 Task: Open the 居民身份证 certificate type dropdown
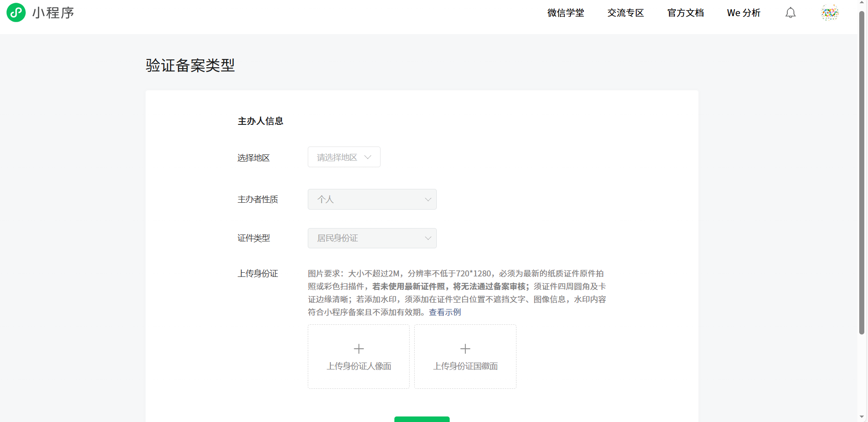click(371, 238)
